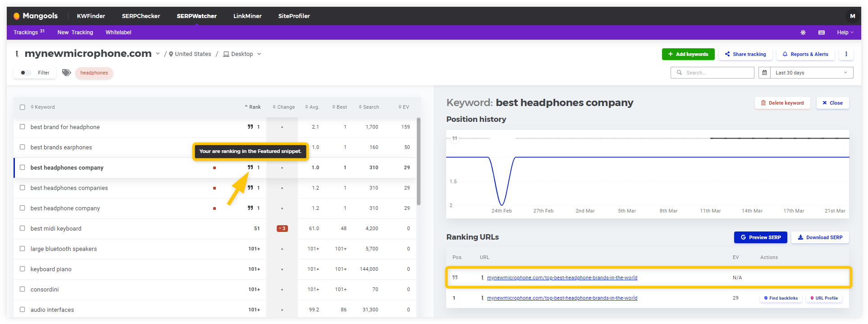Tick the checkbox for best midi keyboard

tap(23, 228)
